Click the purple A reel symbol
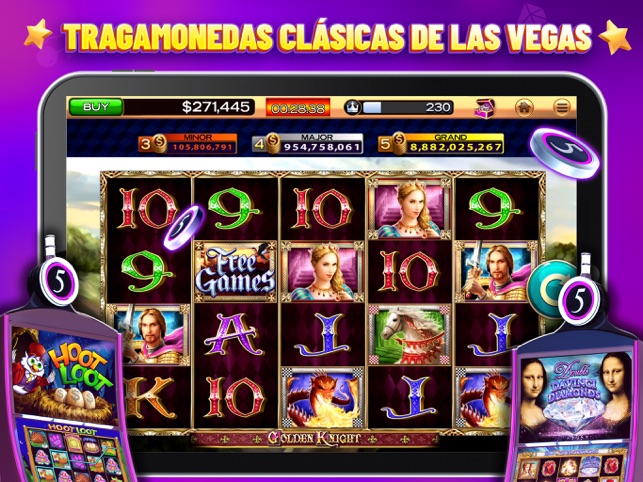 pyautogui.click(x=235, y=335)
